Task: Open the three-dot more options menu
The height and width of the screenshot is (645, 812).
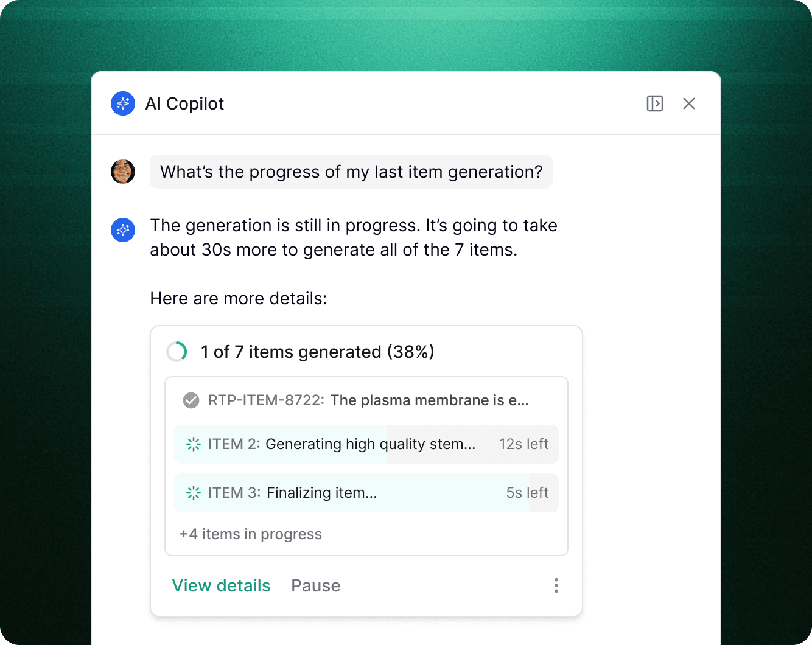Action: click(556, 585)
